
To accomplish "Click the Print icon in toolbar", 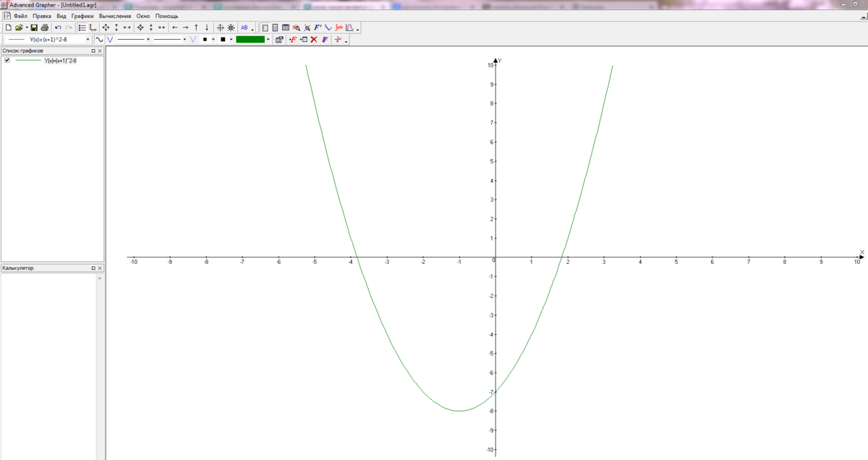I will click(x=45, y=27).
